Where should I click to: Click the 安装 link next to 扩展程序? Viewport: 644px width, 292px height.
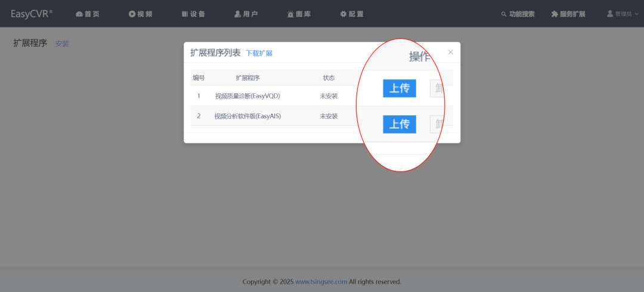click(62, 44)
